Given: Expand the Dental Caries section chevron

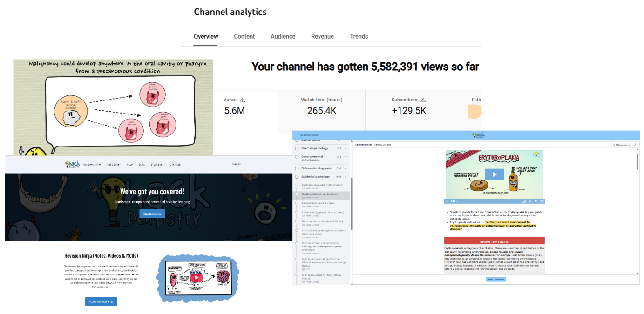Looking at the screenshot, I should tap(346, 140).
